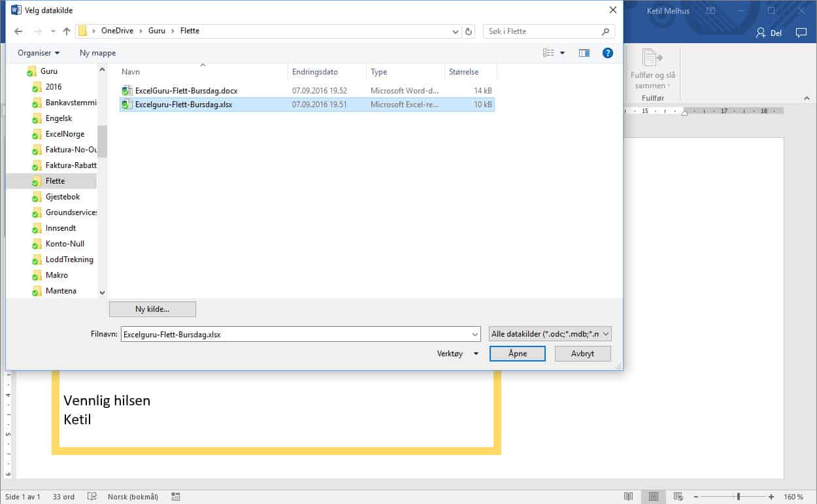Select Bankavstemming folder in tree
This screenshot has height=504, width=817.
point(71,103)
